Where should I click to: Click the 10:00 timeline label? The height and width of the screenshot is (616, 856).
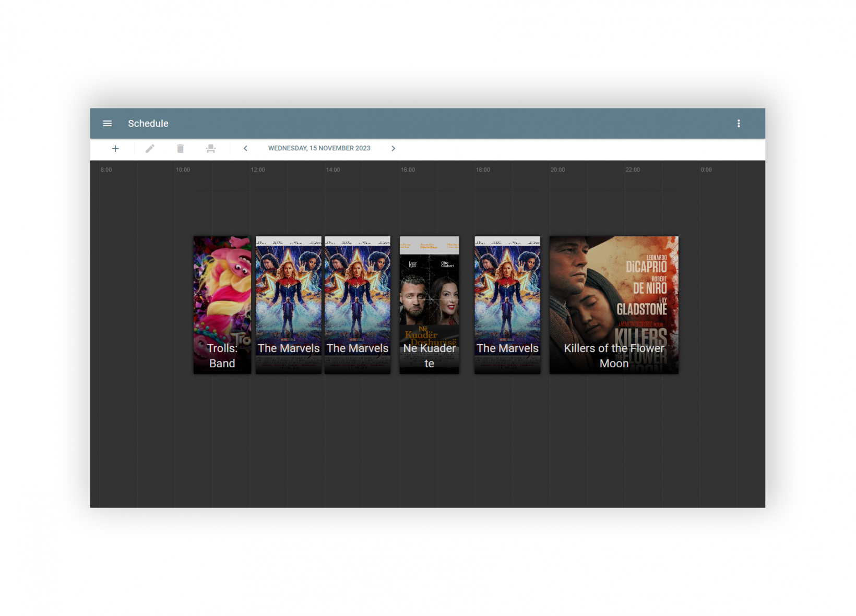(183, 170)
